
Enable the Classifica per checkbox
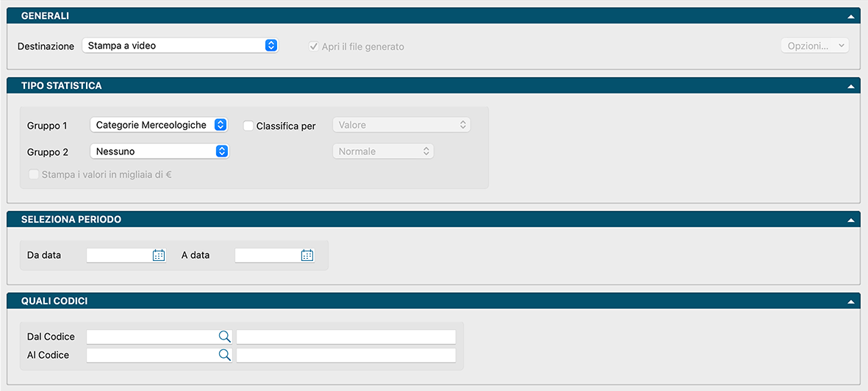248,126
